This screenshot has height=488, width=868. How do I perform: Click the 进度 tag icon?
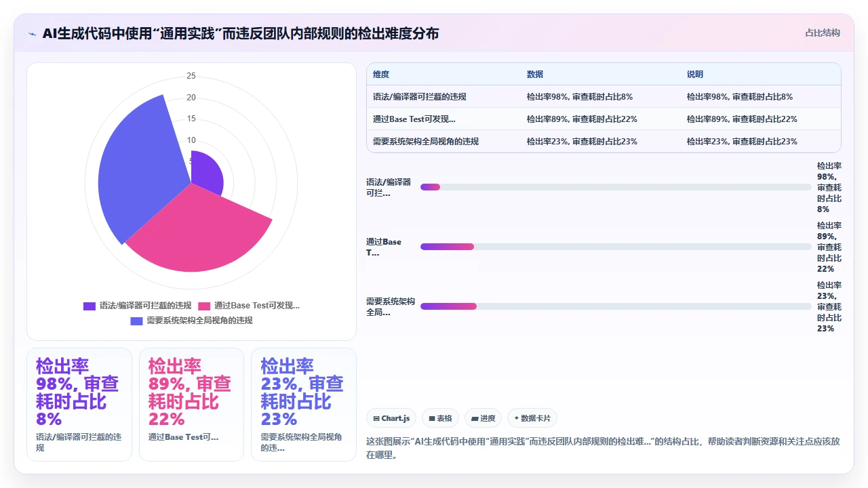click(x=475, y=419)
